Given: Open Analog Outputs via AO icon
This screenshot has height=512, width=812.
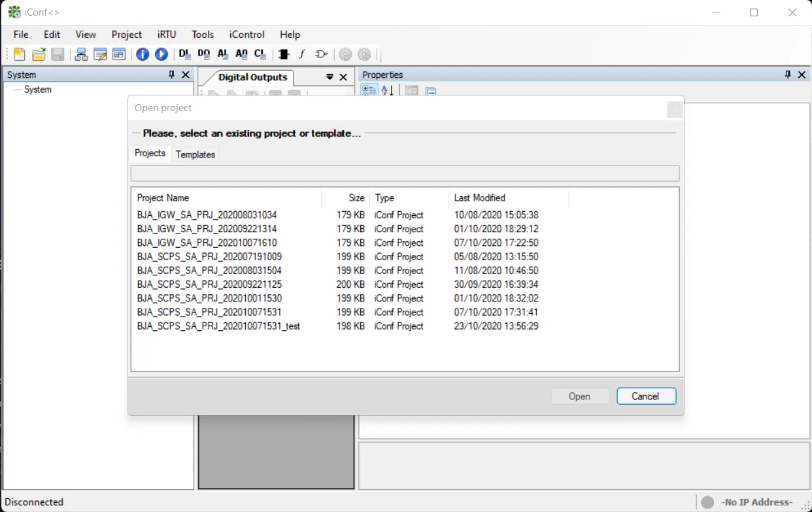Looking at the screenshot, I should pyautogui.click(x=242, y=54).
